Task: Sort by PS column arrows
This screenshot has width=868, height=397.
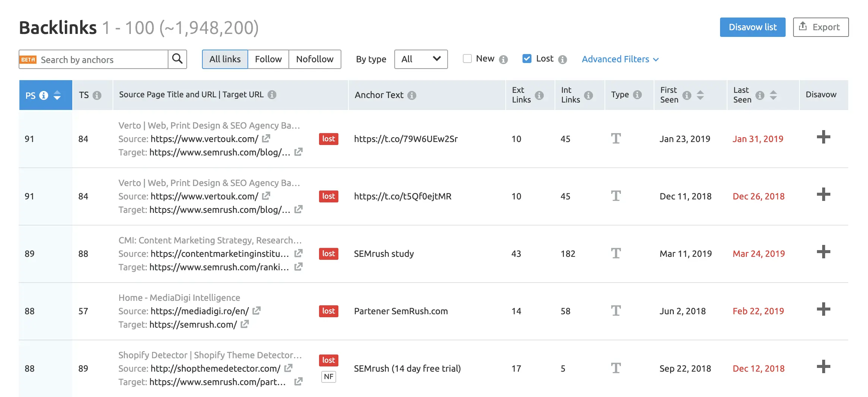Action: [57, 95]
